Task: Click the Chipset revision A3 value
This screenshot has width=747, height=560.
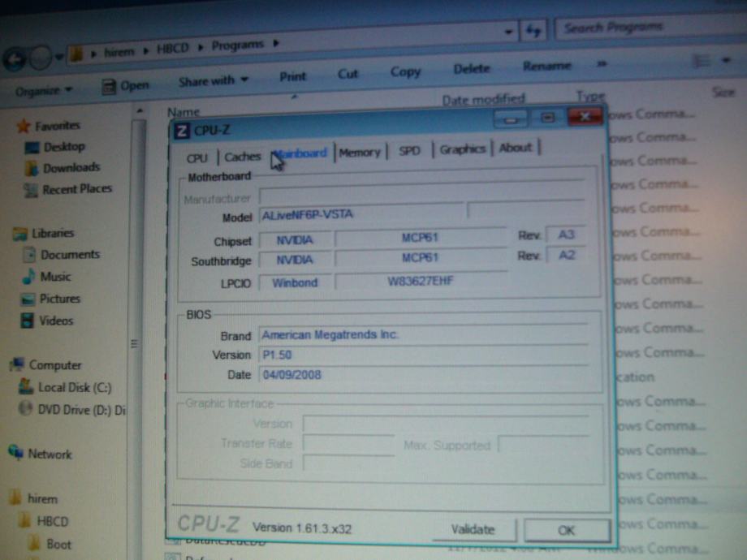Action: click(x=566, y=235)
